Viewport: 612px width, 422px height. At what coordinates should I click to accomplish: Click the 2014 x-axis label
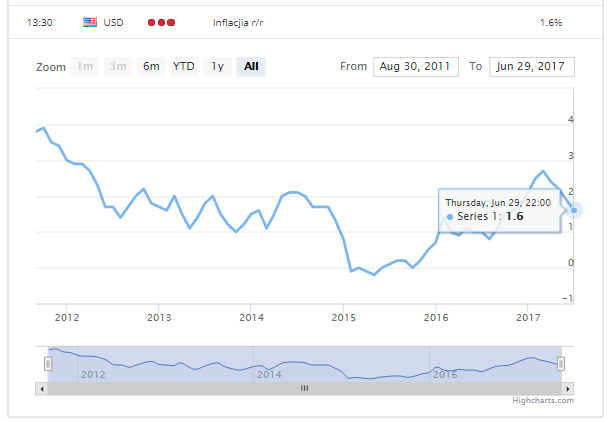pos(251,317)
